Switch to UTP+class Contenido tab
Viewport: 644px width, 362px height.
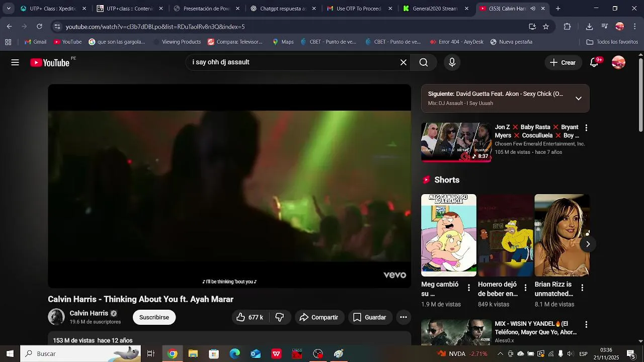click(x=130, y=9)
